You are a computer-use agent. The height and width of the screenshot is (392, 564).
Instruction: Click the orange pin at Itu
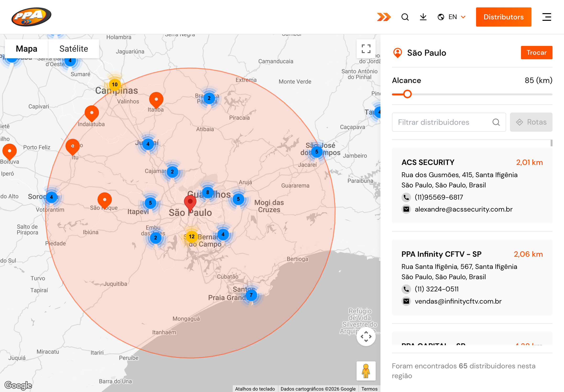73,147
